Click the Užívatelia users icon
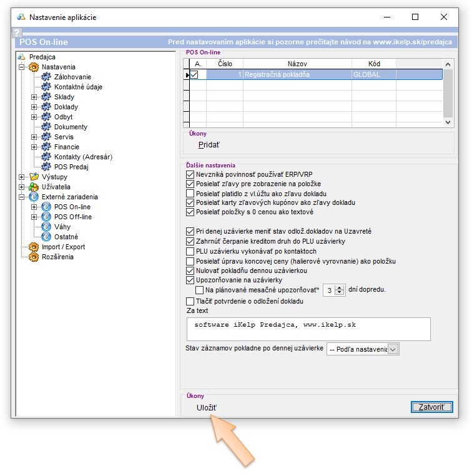 [34, 187]
